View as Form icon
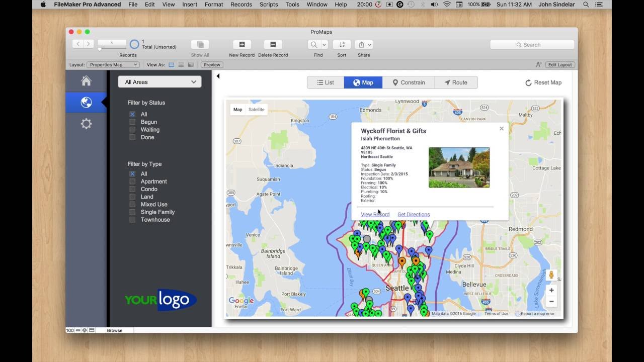The height and width of the screenshot is (362, 644). [172, 65]
